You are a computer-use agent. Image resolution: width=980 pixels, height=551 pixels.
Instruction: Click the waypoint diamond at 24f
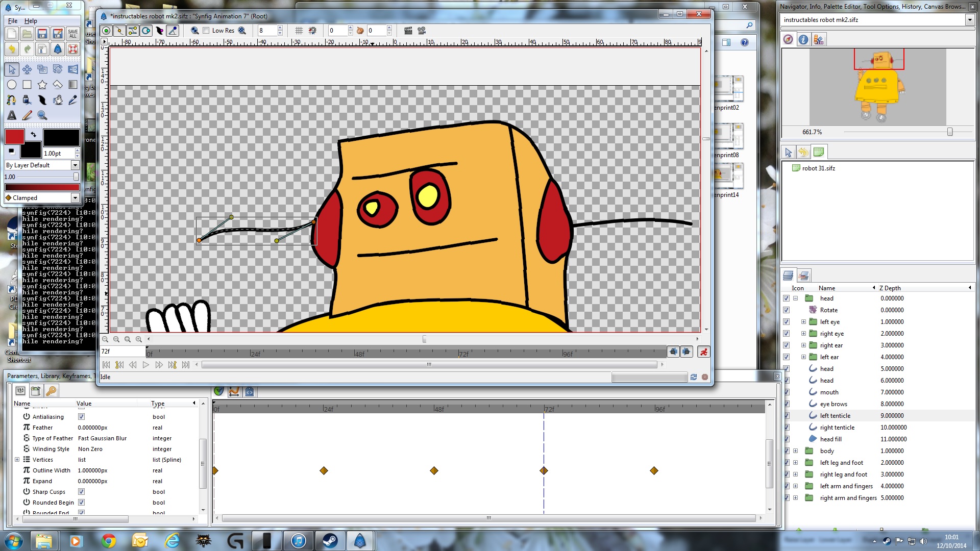tap(324, 470)
